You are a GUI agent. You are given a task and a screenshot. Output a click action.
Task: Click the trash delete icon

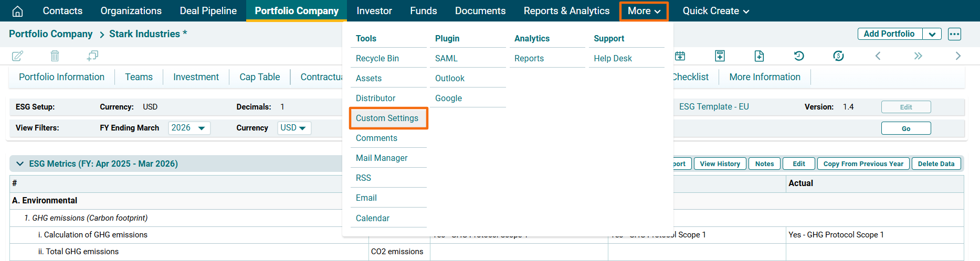pyautogui.click(x=55, y=56)
